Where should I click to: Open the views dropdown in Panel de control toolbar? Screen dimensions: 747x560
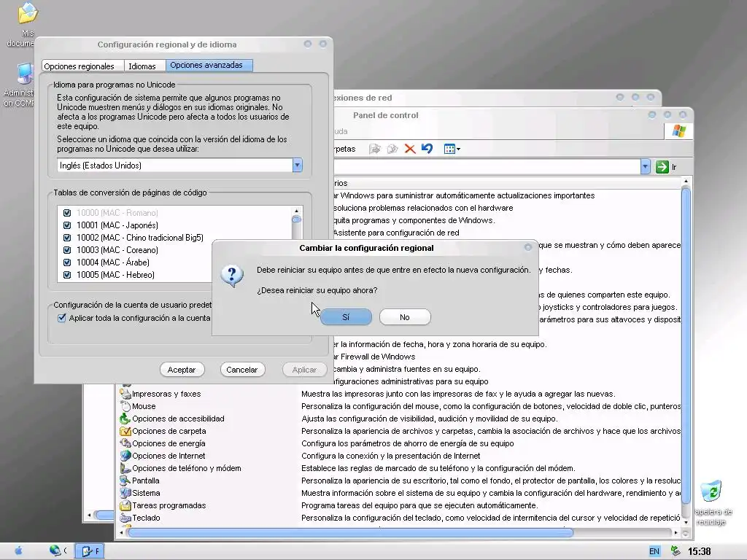[452, 149]
